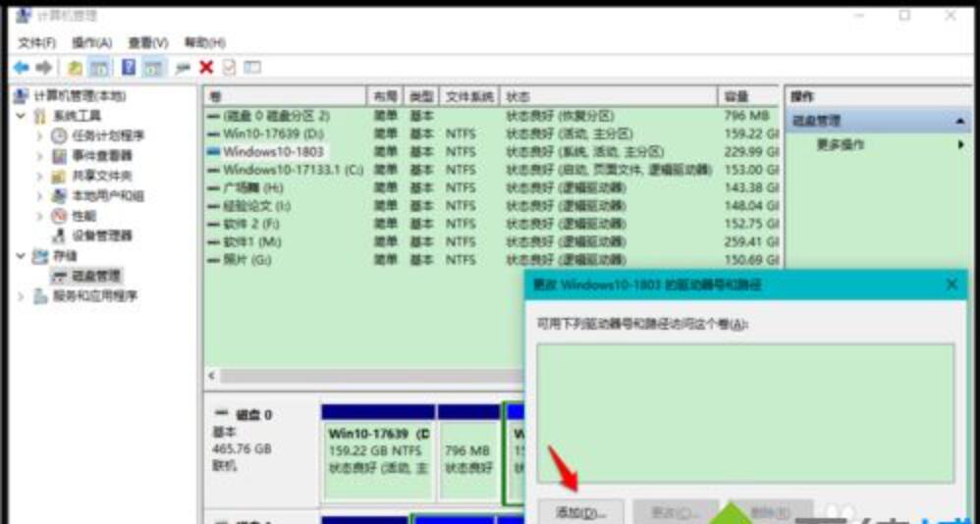Select volume row Win10-17639 (D:)
This screenshot has height=524, width=980.
pos(492,133)
